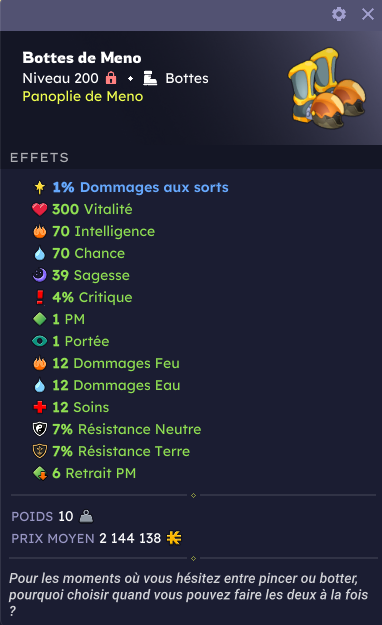Click the green diamond PM icon
The image size is (382, 625).
tap(39, 319)
